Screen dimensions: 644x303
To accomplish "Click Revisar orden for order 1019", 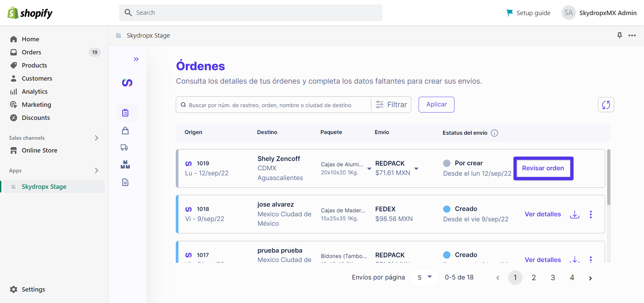I will pyautogui.click(x=543, y=168).
